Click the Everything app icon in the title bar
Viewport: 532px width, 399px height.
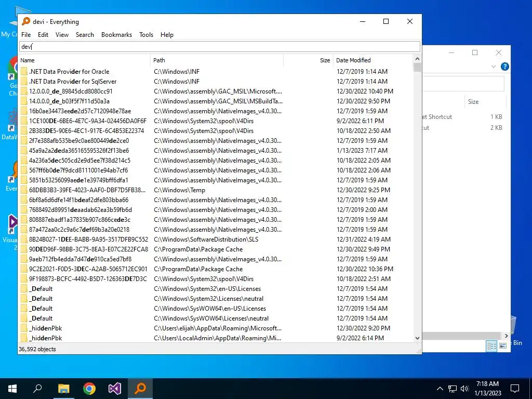coord(26,21)
